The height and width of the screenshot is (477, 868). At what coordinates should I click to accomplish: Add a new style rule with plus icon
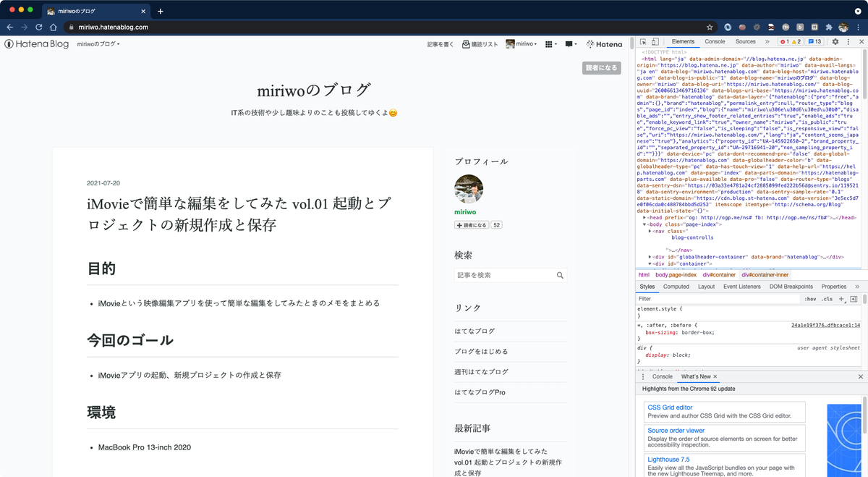(x=841, y=298)
